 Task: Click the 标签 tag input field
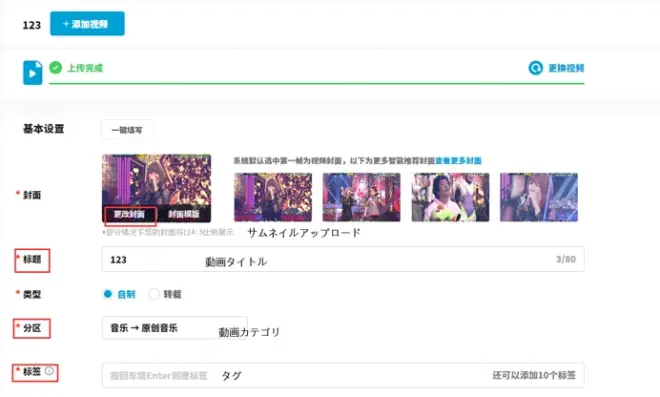point(343,375)
